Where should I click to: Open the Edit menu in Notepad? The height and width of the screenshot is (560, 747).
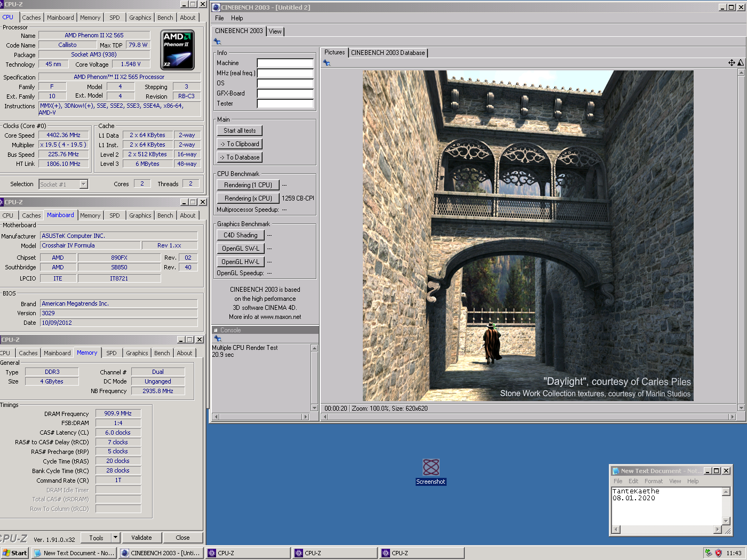(633, 481)
